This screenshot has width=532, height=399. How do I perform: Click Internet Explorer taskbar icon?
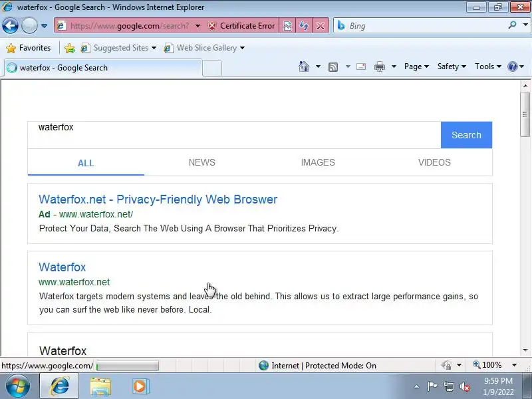[x=59, y=386]
